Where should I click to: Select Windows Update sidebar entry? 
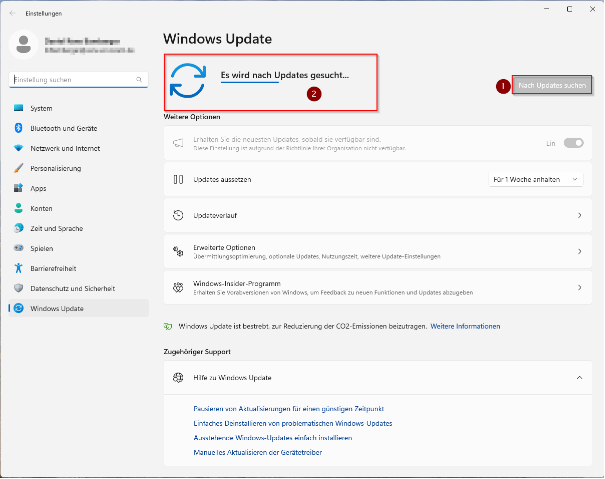pos(78,308)
